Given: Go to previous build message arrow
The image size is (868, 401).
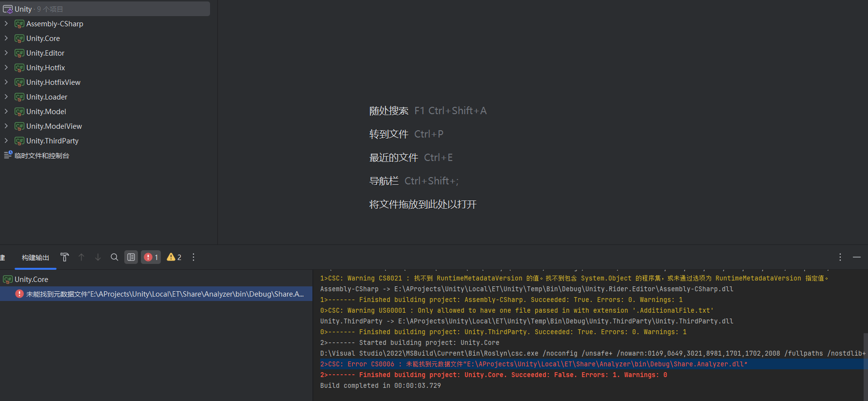Looking at the screenshot, I should (81, 257).
